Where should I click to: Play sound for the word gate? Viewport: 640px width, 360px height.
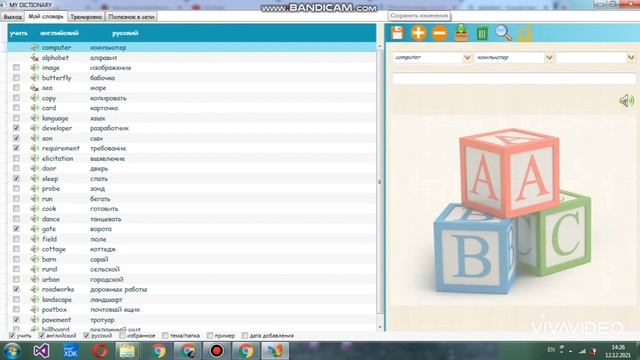[x=35, y=229]
